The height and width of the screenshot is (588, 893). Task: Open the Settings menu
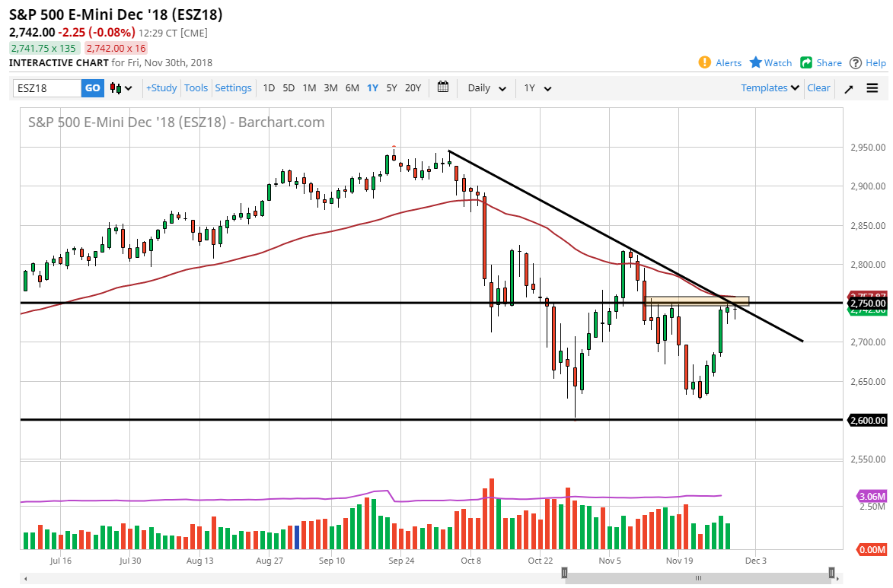233,87
